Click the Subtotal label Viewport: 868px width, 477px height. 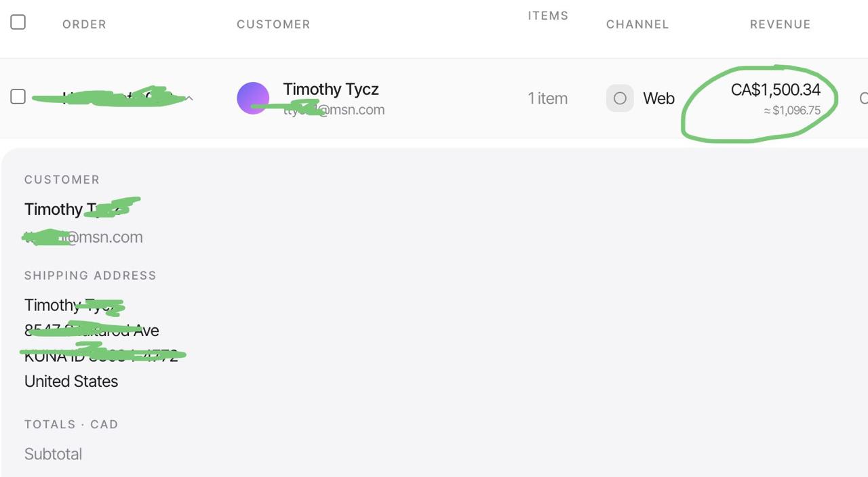pos(53,454)
